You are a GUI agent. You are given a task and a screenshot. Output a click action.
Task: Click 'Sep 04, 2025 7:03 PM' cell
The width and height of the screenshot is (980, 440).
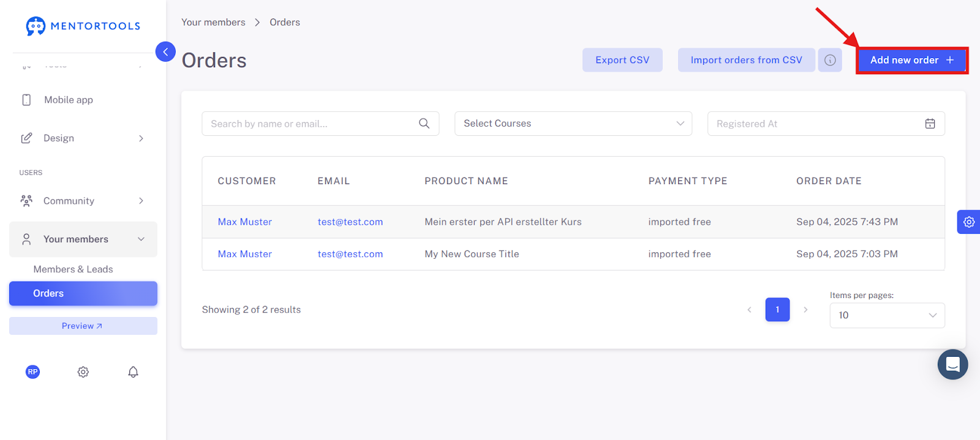847,254
